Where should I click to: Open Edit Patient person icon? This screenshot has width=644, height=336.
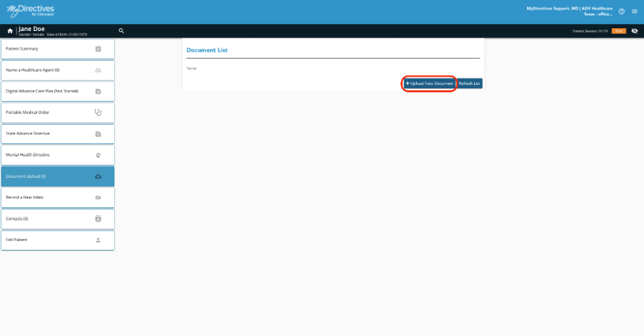click(98, 240)
